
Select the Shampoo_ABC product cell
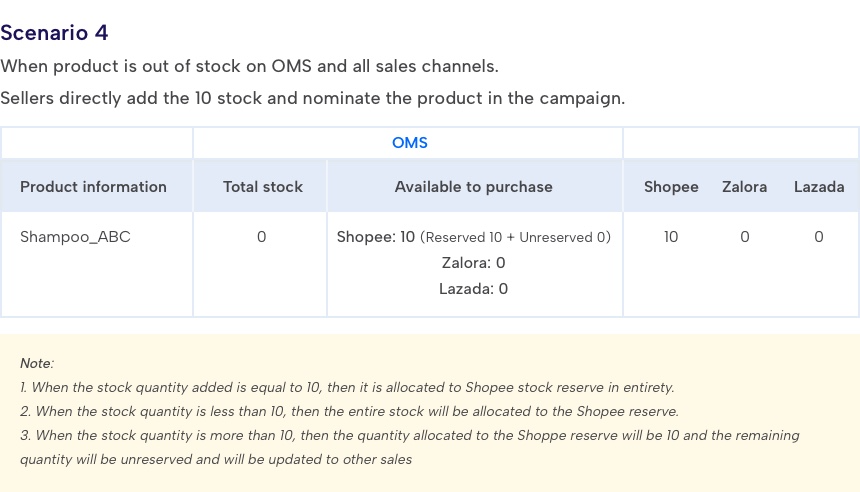[75, 237]
